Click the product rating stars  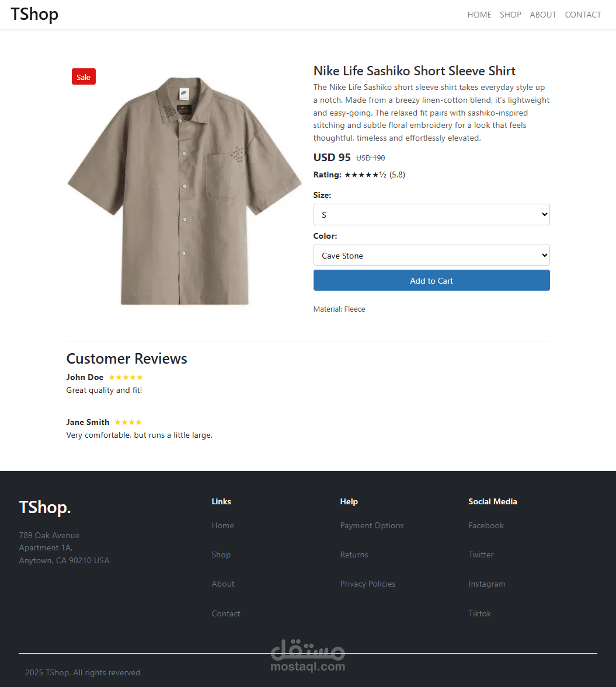(x=365, y=175)
